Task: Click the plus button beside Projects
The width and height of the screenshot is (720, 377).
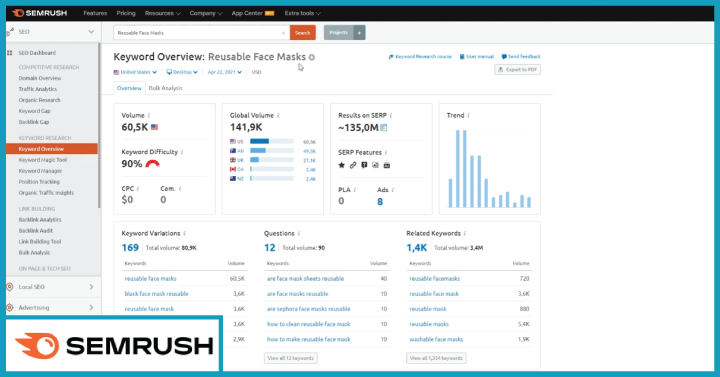Action: [x=359, y=33]
